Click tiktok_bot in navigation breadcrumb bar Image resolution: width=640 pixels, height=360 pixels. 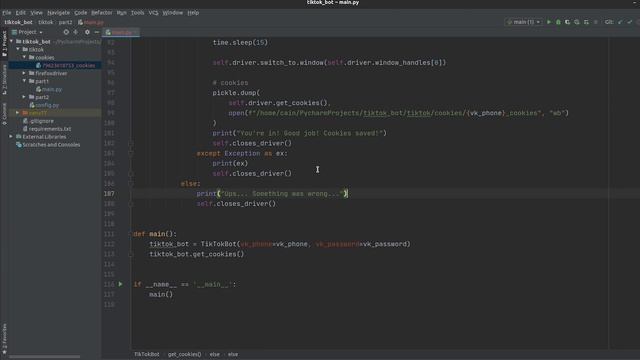pyautogui.click(x=18, y=22)
